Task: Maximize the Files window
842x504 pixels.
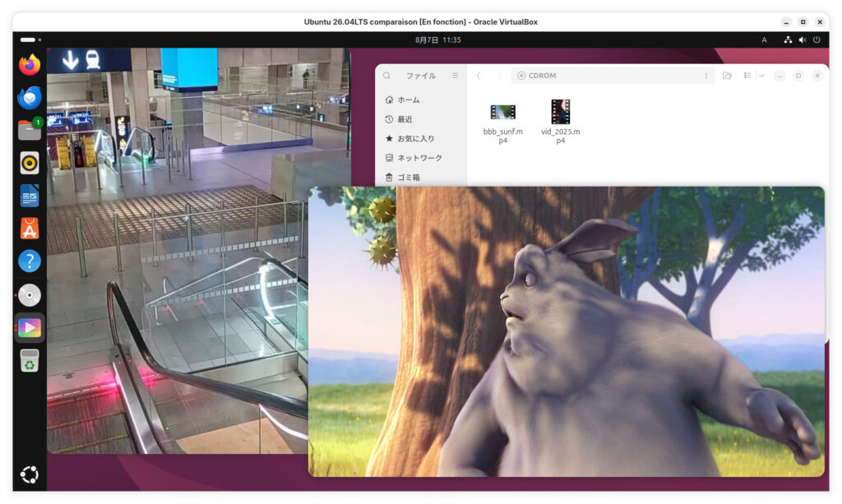Action: click(x=798, y=76)
